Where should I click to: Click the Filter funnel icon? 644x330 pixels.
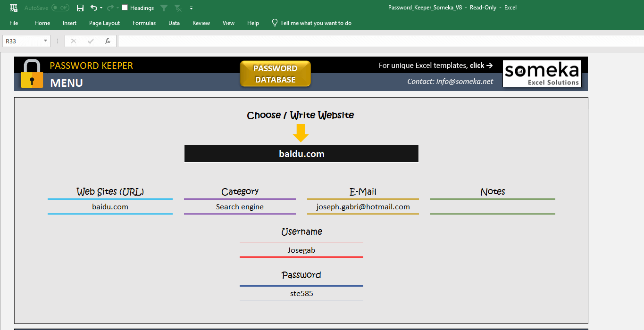(x=164, y=8)
